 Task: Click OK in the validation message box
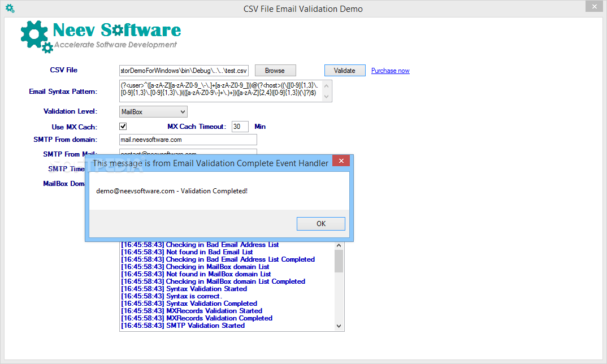coord(321,224)
